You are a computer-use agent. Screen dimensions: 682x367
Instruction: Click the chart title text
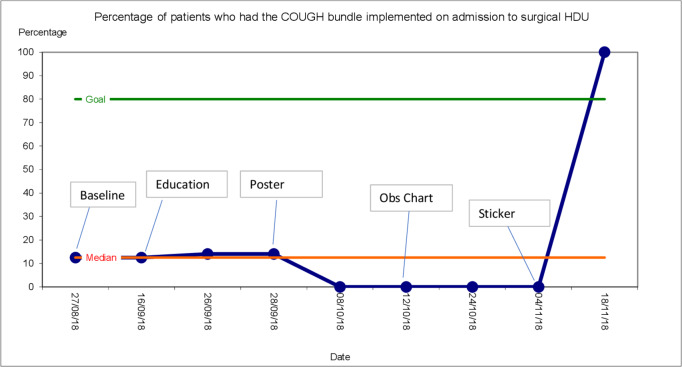(341, 17)
